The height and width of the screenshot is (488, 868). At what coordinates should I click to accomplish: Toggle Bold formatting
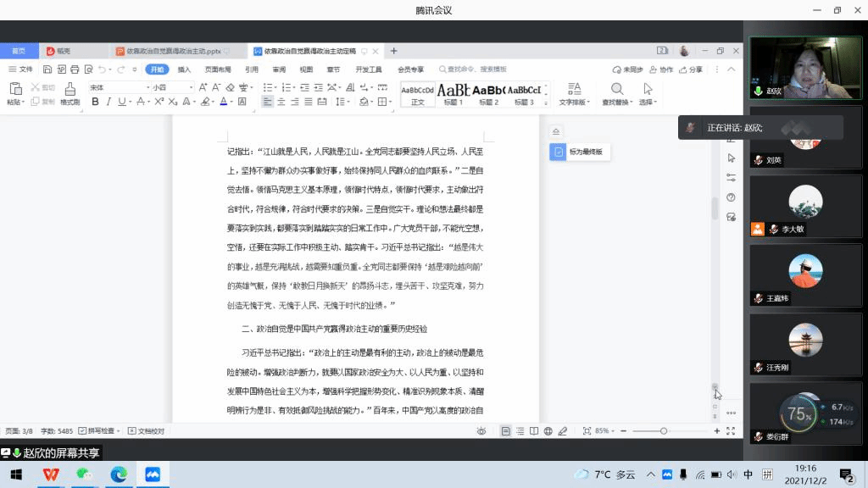[95, 102]
